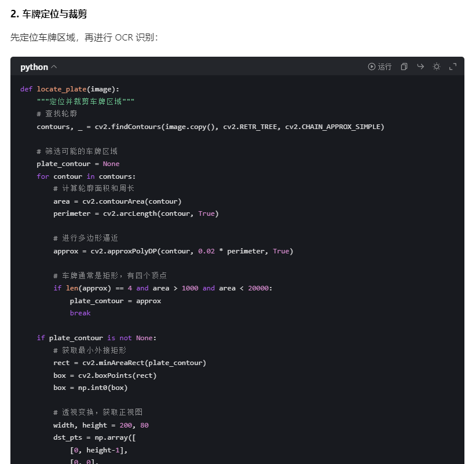This screenshot has height=464, width=476.
Task: Toggle light theme using the sun icon
Action: pyautogui.click(x=436, y=67)
